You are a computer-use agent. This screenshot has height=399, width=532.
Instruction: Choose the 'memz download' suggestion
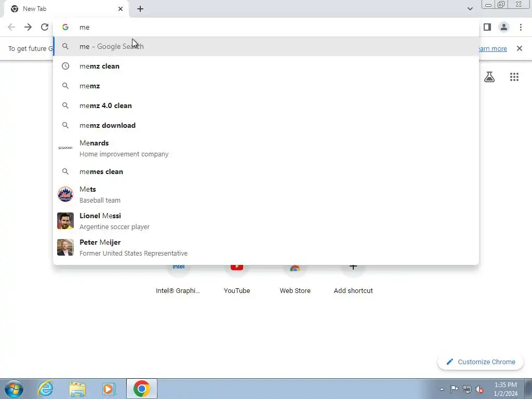(266, 125)
